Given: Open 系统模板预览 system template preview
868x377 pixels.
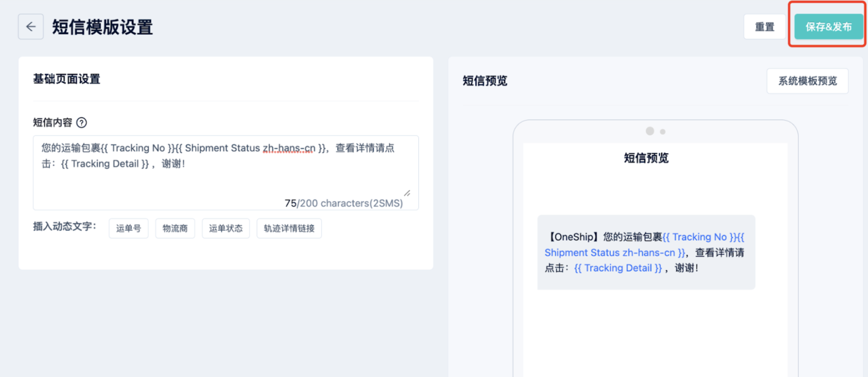Looking at the screenshot, I should (807, 81).
